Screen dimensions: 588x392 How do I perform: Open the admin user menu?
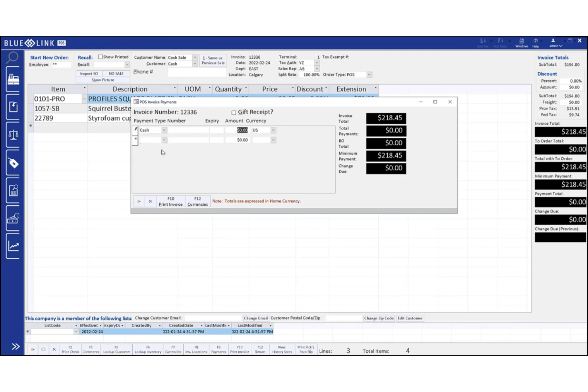click(555, 43)
